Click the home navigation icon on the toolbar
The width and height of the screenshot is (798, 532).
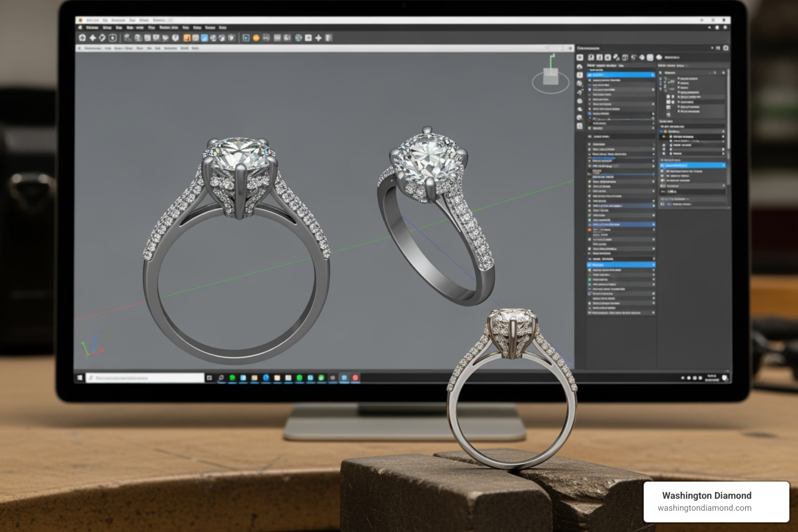82,37
